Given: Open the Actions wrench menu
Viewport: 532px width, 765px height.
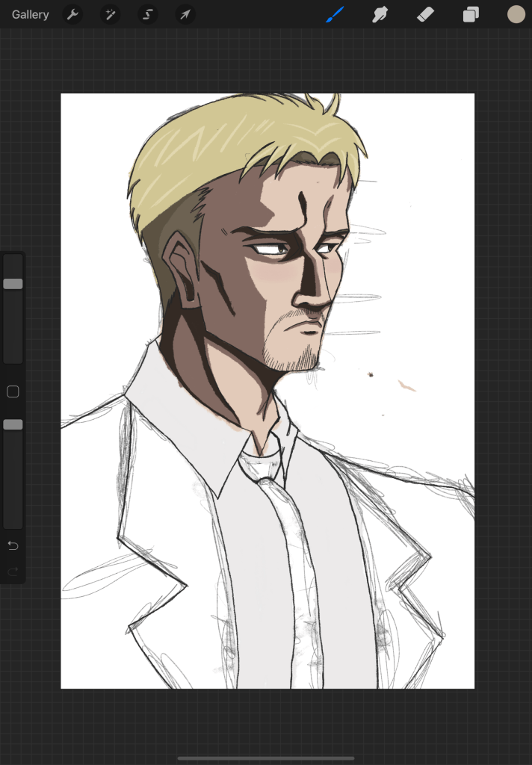Looking at the screenshot, I should click(72, 15).
